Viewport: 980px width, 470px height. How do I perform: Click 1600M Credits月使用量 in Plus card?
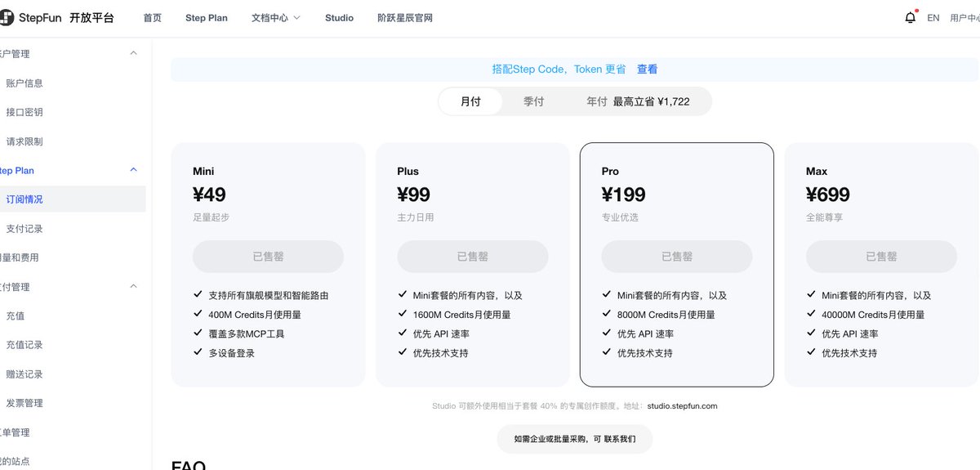coord(462,315)
